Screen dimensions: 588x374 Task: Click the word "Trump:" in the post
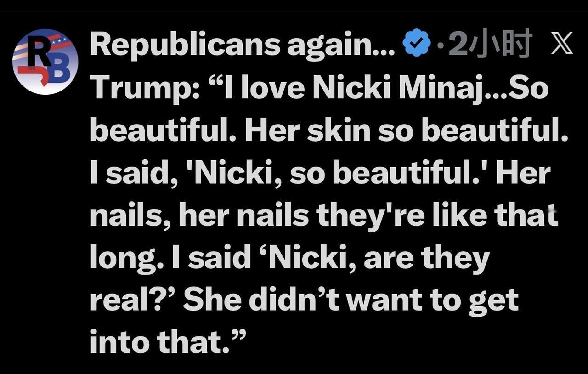[144, 88]
